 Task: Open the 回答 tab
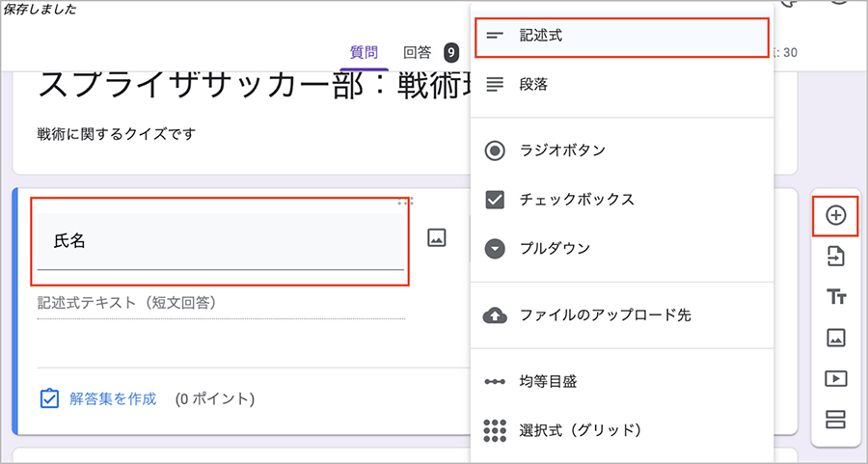click(418, 52)
